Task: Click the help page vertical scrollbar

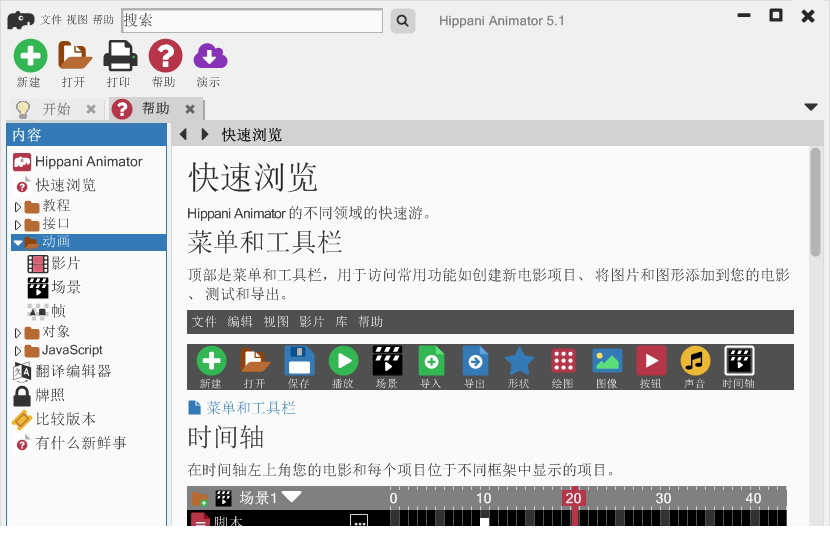Action: [815, 202]
